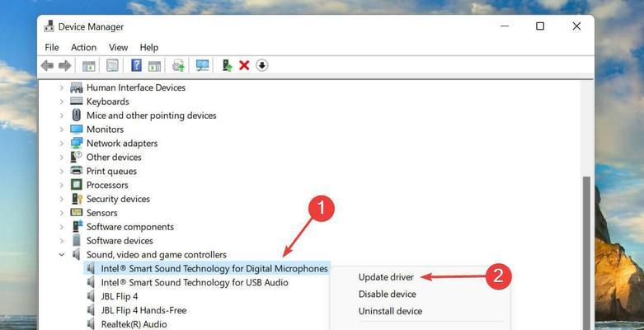
Task: Choose Disable device from context menu
Action: (388, 295)
